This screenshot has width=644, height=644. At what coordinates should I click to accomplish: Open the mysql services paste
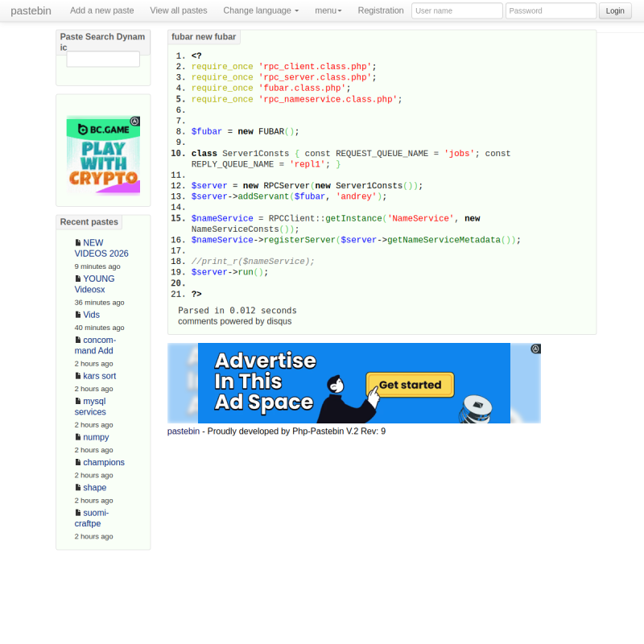tap(90, 407)
